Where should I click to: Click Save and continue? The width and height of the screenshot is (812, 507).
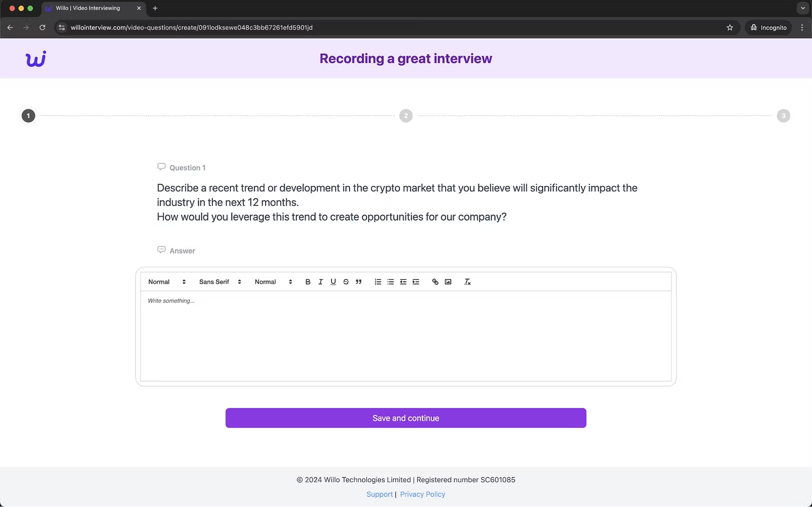[405, 418]
